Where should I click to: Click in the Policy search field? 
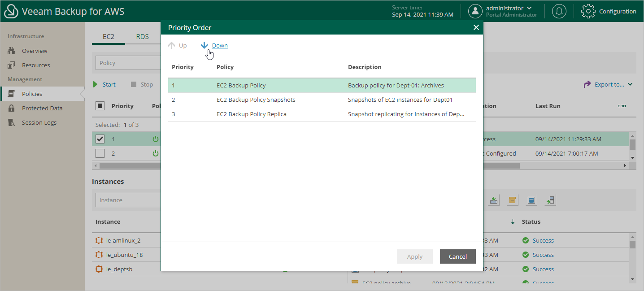point(128,63)
